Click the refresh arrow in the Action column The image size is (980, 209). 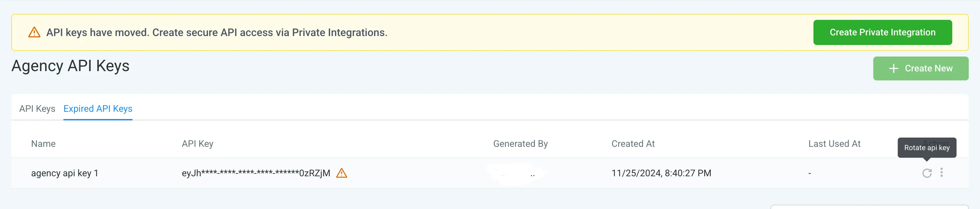coord(926,173)
